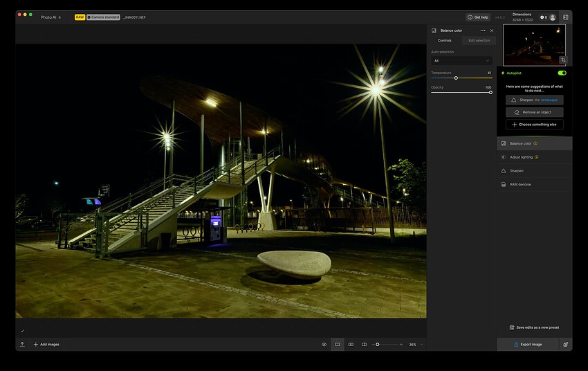Open the user account avatar
The width and height of the screenshot is (588, 371).
(553, 17)
